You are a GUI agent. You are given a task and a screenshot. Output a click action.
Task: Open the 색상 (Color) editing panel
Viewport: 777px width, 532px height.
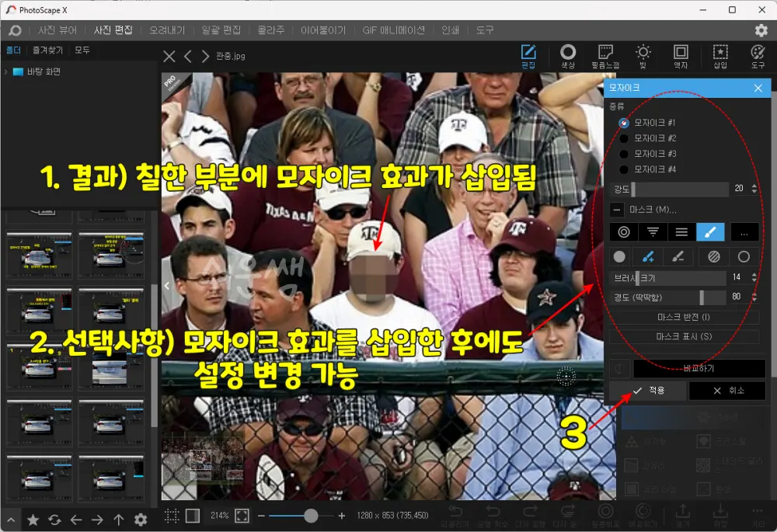point(567,56)
